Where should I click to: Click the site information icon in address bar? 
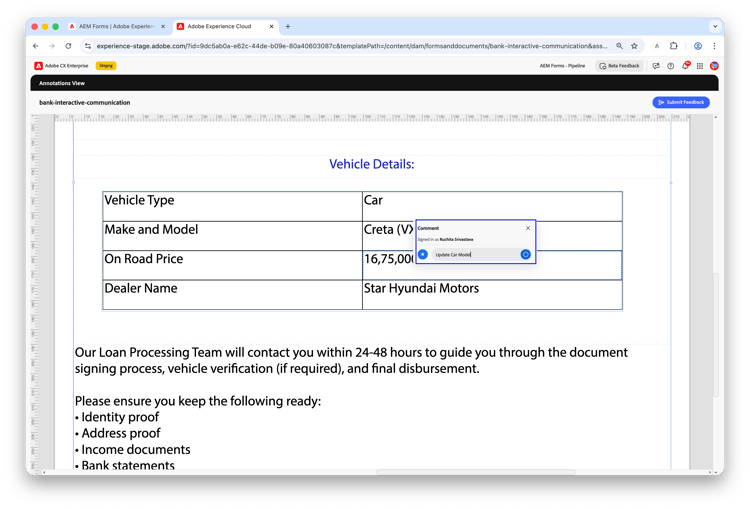tap(88, 46)
